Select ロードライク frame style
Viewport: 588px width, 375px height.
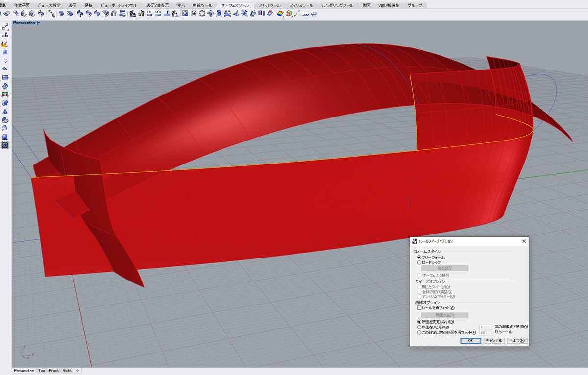click(429, 262)
